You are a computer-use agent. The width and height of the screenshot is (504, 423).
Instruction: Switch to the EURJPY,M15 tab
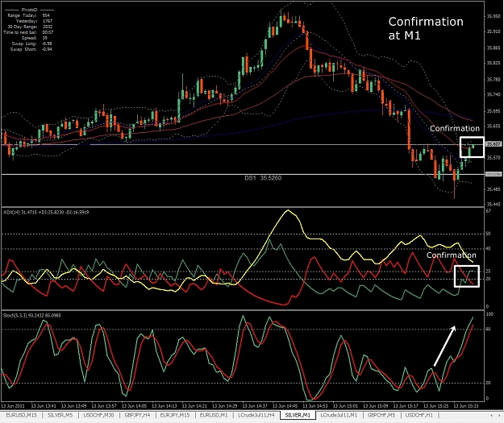pos(175,415)
